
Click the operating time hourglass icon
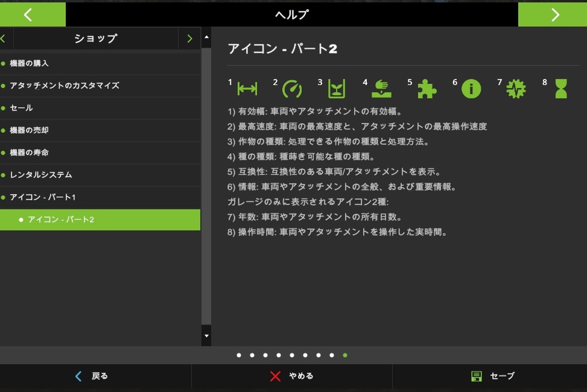pos(561,89)
